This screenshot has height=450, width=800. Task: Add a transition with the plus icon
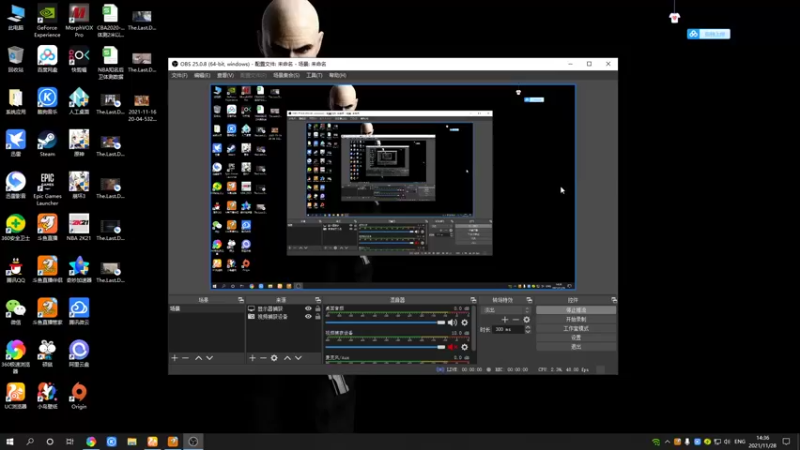click(x=505, y=320)
